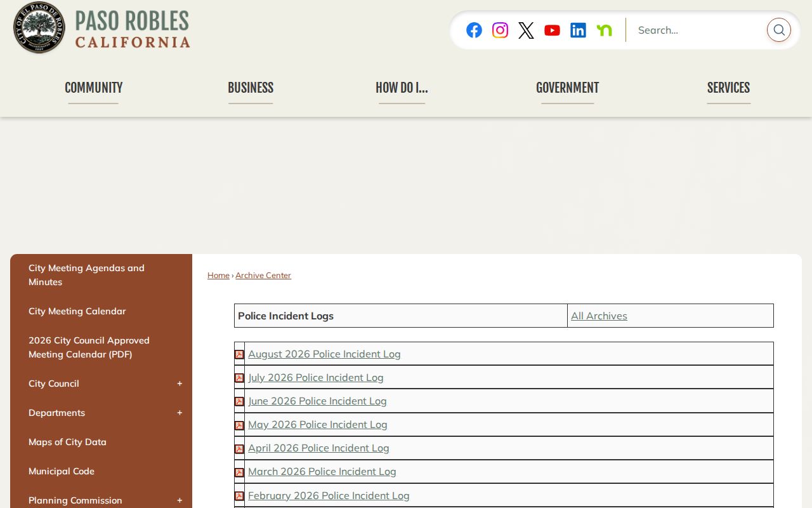Open the How Do I... menu
Viewport: 812px width, 508px height.
coord(402,88)
